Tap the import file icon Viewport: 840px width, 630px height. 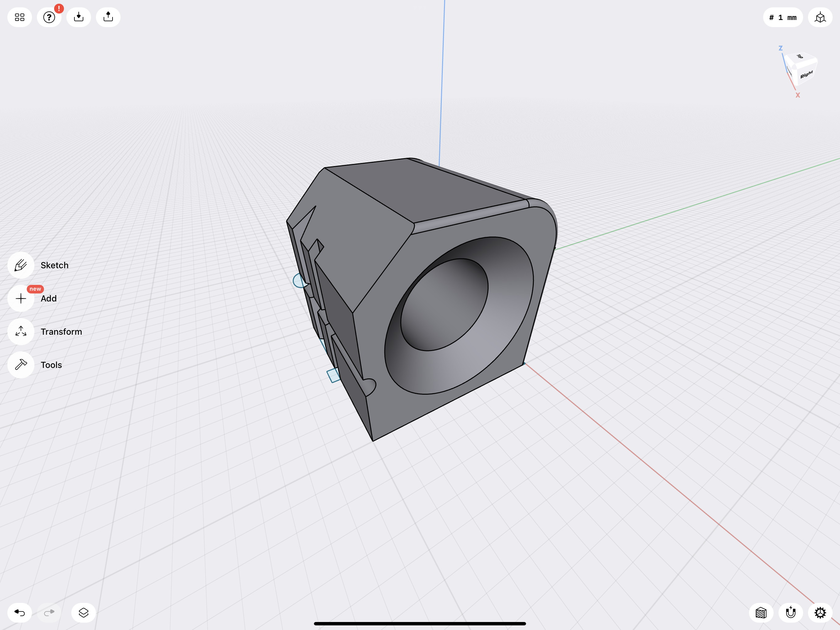click(79, 17)
